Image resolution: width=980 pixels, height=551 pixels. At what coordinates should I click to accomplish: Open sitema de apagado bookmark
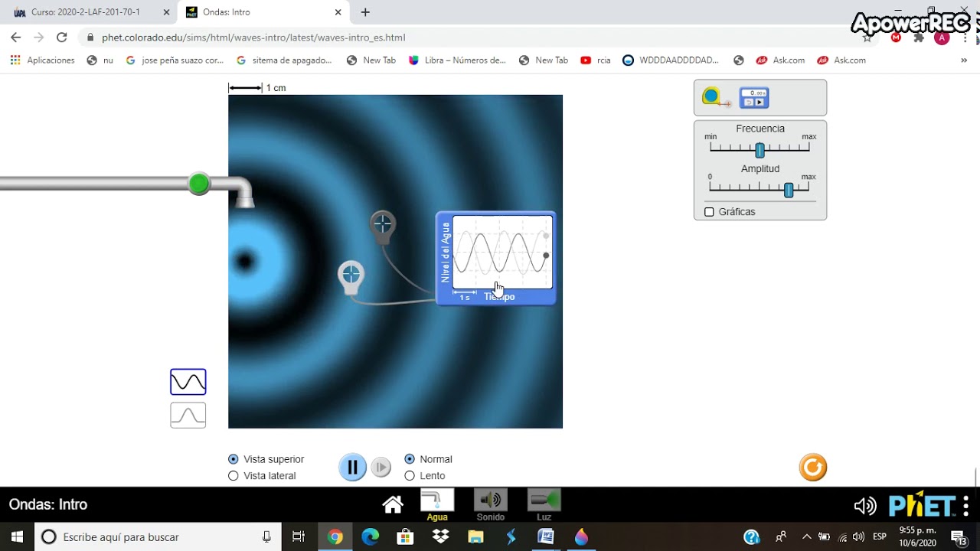284,60
